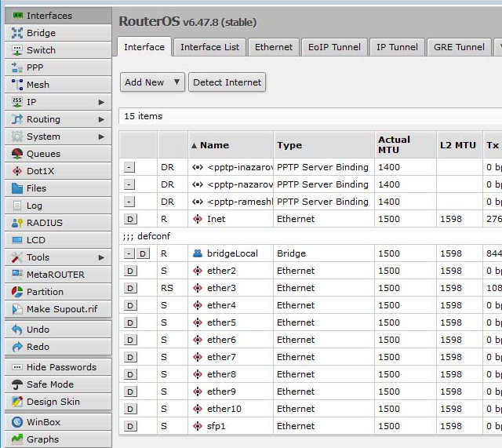Image resolution: width=502 pixels, height=448 pixels.
Task: Open ether7 interface entry
Action: click(x=221, y=357)
